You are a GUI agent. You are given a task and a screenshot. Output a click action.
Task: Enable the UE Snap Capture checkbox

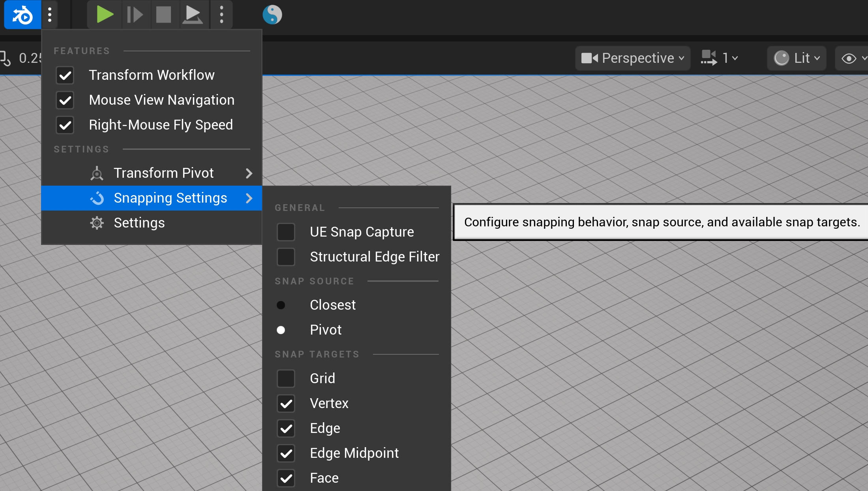click(286, 232)
